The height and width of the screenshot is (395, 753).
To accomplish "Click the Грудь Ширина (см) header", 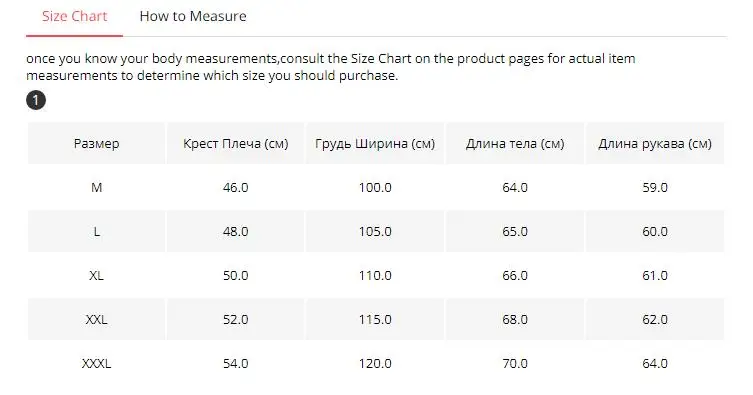I will (x=375, y=144).
